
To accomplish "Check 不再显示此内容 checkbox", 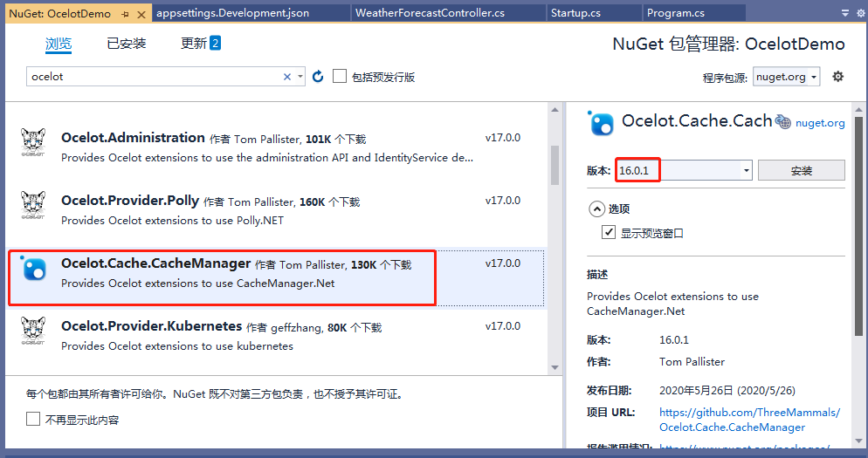I will (x=33, y=419).
